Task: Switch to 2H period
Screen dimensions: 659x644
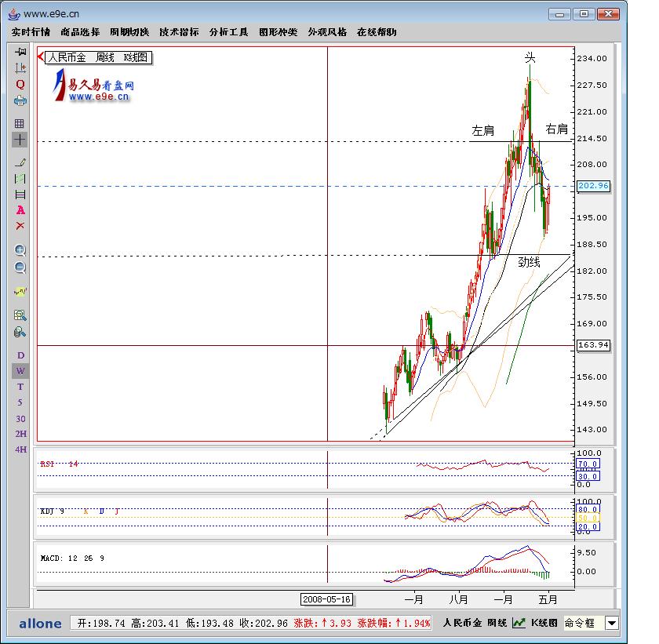Action: (20, 434)
